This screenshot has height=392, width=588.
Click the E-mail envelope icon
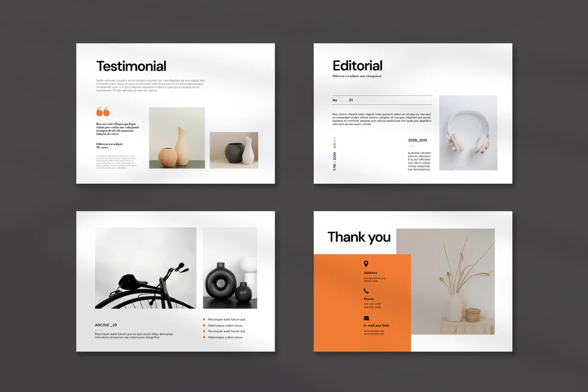click(x=367, y=318)
